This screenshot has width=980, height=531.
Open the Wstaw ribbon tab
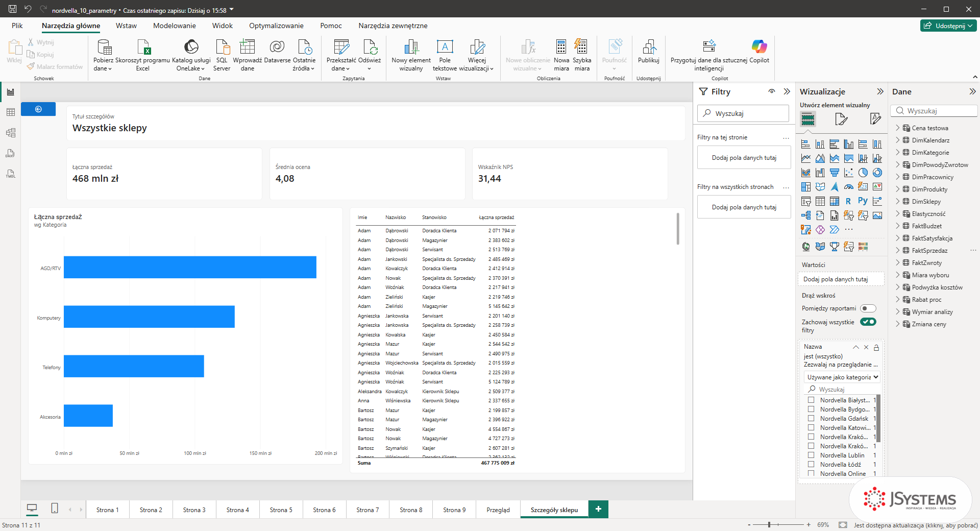coord(126,26)
